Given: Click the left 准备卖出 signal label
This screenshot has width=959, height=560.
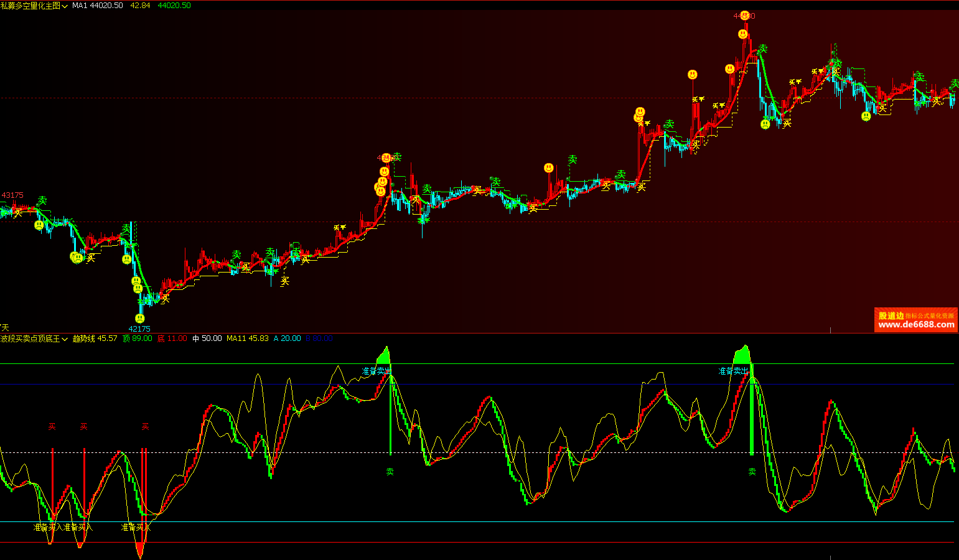Looking at the screenshot, I should 377,371.
